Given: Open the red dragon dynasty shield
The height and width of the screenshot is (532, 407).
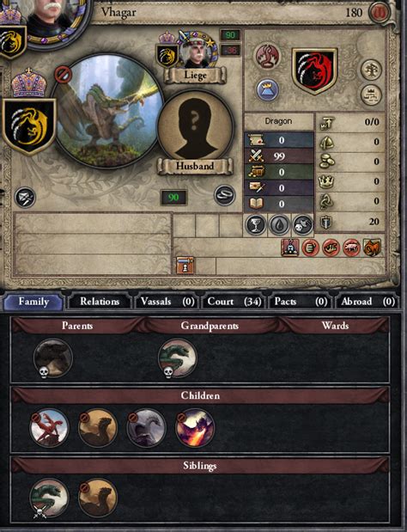Looking at the screenshot, I should tap(315, 71).
